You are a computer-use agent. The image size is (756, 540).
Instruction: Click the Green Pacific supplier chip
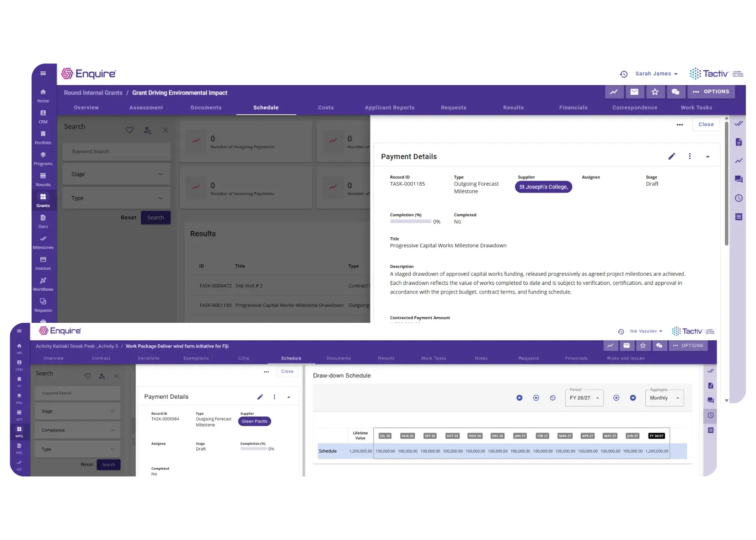tap(255, 422)
